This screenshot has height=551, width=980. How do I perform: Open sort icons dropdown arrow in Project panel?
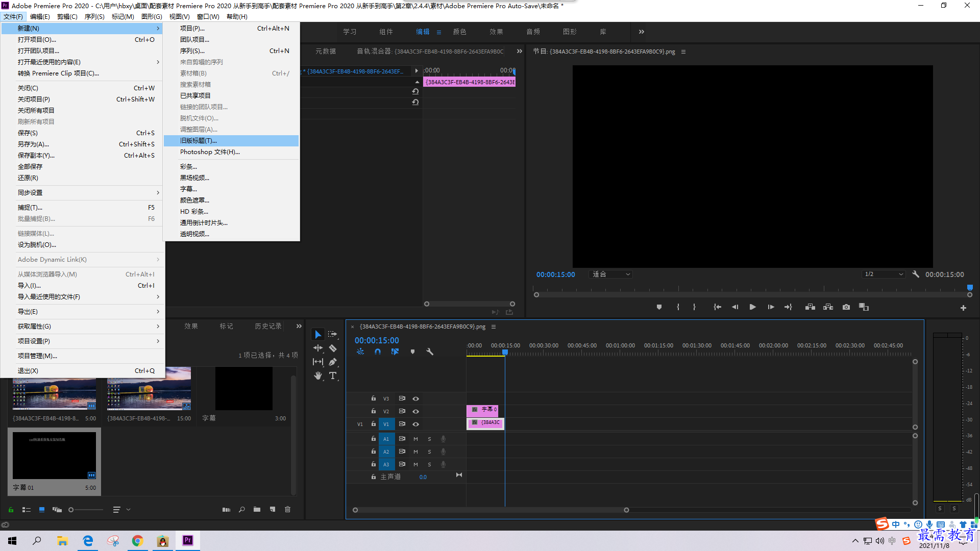point(129,509)
